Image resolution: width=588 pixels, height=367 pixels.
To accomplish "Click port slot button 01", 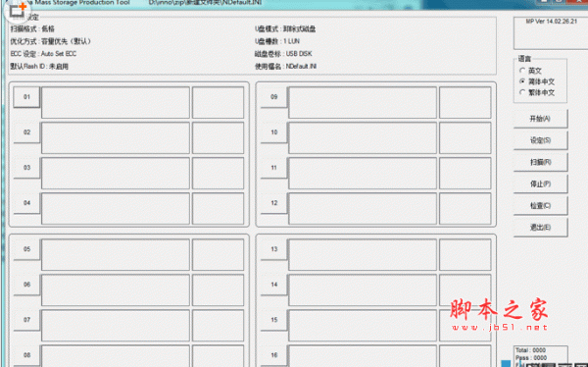I will (26, 97).
